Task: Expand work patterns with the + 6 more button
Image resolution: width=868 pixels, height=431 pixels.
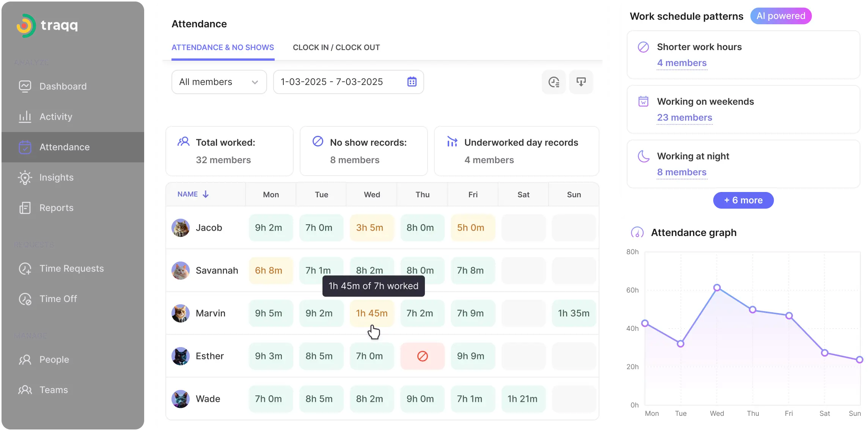Action: click(743, 200)
